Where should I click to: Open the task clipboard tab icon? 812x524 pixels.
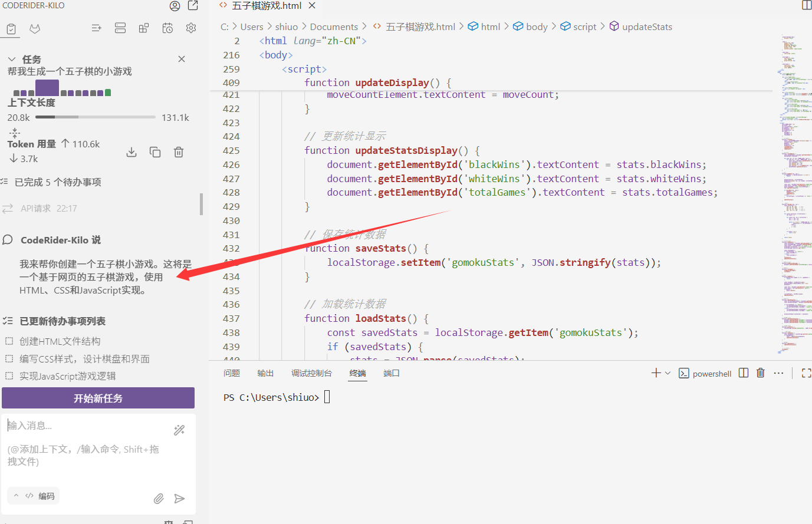(x=11, y=28)
